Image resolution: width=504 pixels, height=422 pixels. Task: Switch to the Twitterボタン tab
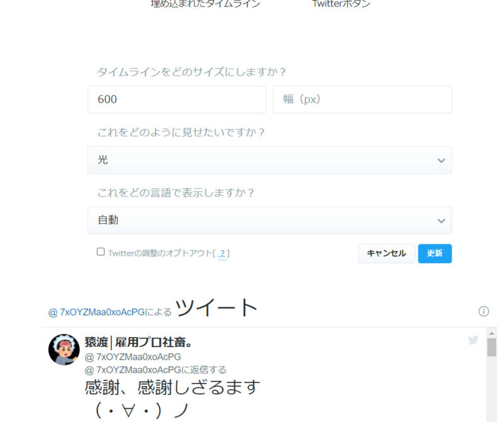tap(341, 4)
